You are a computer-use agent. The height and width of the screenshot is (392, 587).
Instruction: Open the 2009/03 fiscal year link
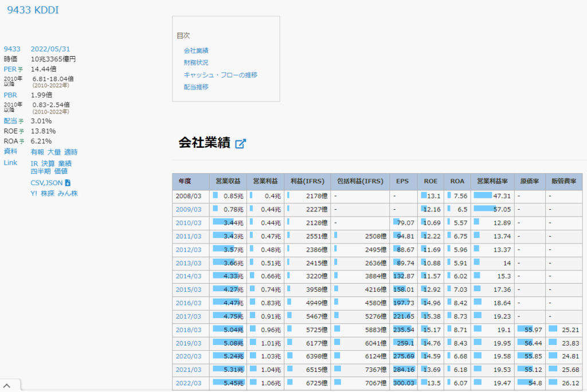(x=188, y=210)
